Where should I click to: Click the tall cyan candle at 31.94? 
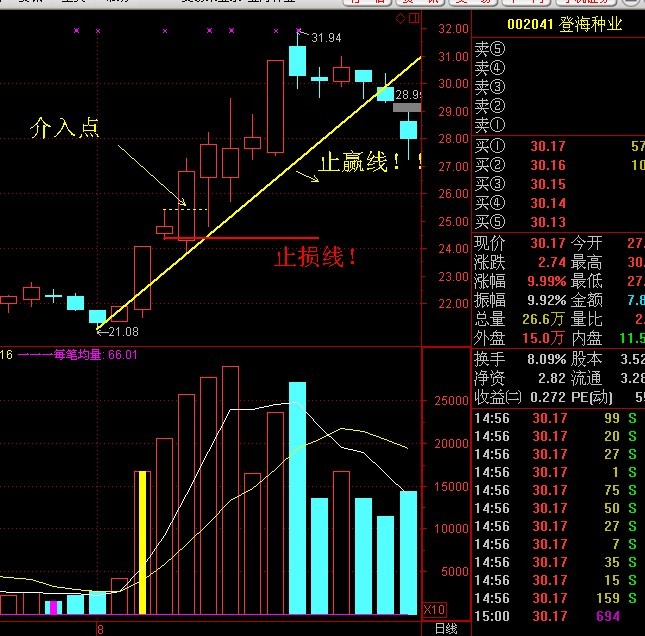(x=297, y=60)
